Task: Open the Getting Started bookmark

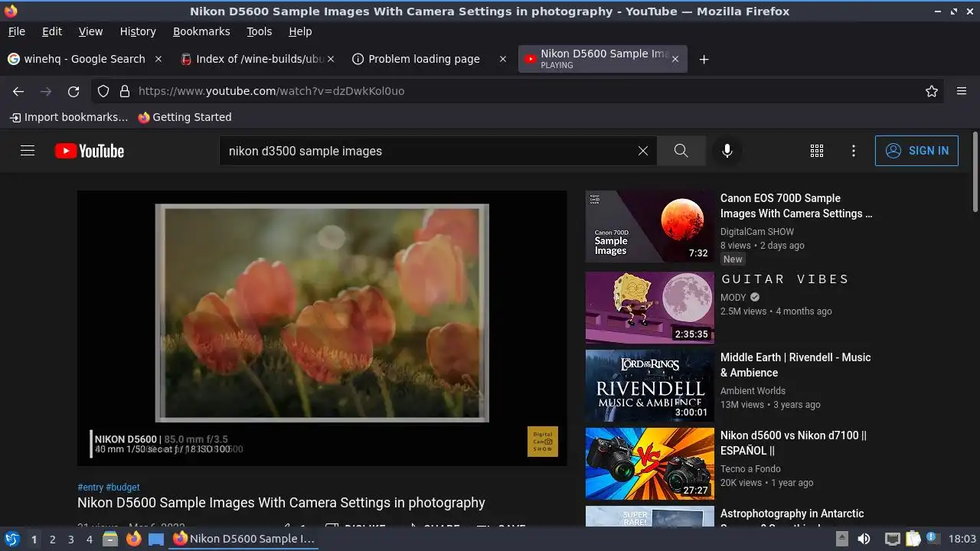Action: point(185,117)
